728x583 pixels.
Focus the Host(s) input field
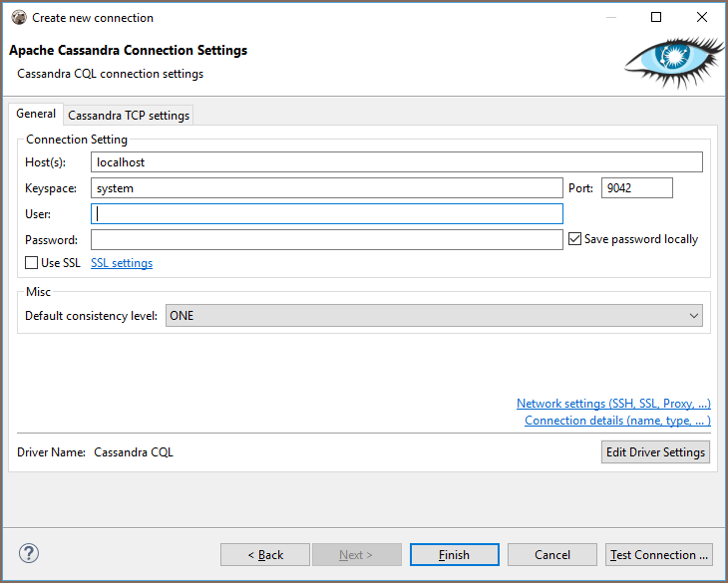click(x=396, y=162)
